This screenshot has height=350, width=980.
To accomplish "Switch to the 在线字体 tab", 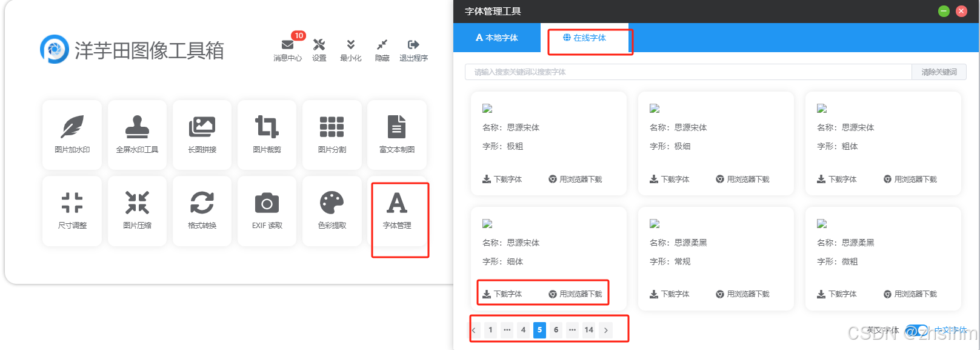I will [x=584, y=38].
